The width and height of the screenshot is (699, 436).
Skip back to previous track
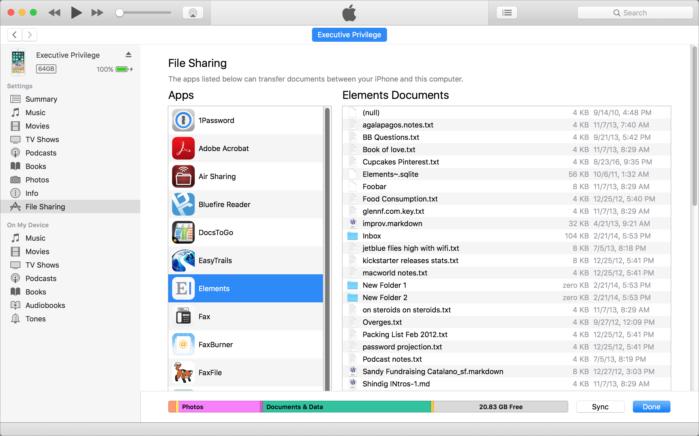coord(54,12)
